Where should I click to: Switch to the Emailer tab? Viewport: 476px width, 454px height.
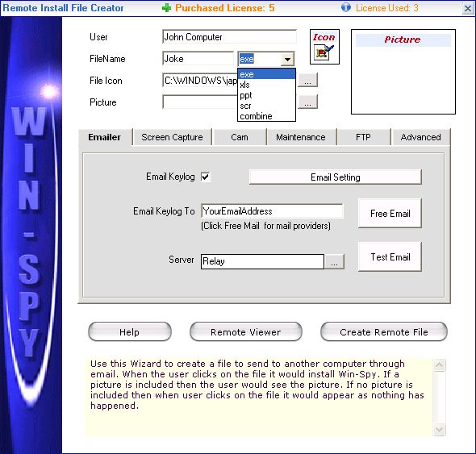click(x=105, y=137)
